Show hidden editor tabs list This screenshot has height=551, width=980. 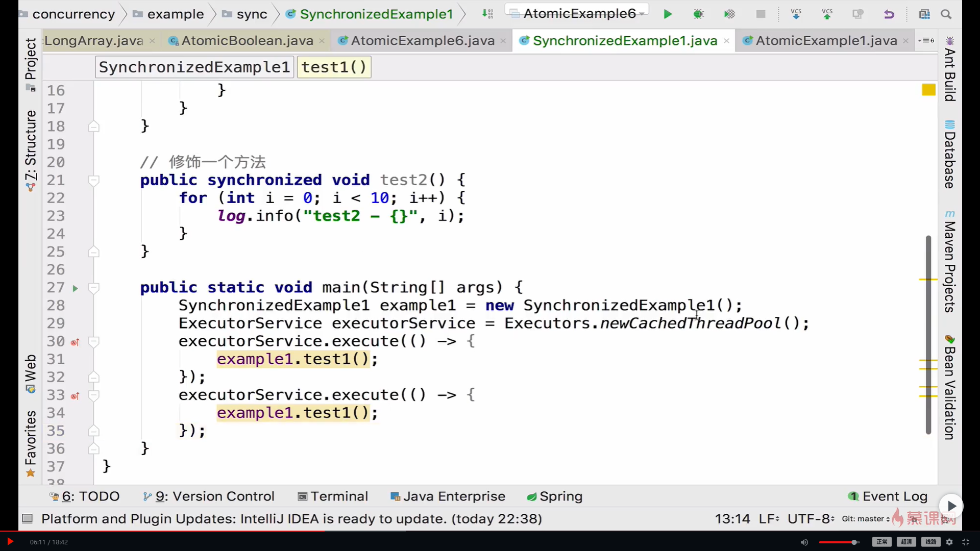(x=925, y=40)
